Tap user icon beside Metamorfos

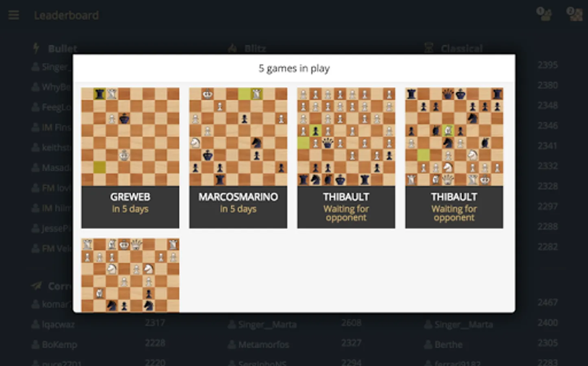[232, 344]
